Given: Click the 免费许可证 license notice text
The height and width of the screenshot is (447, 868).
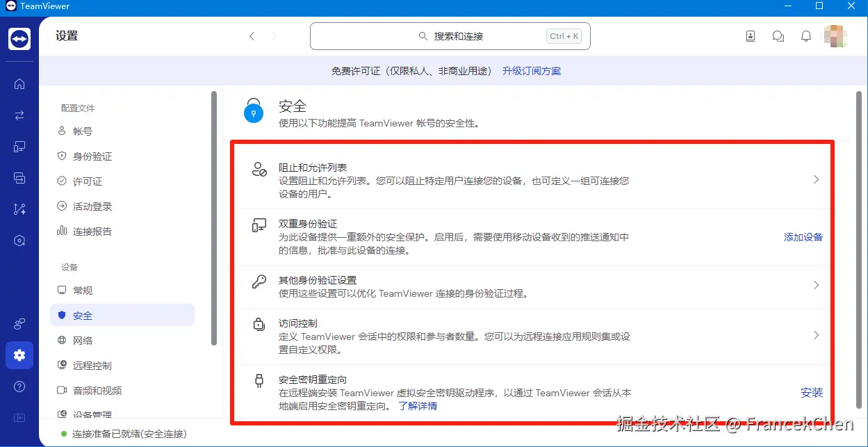Looking at the screenshot, I should (x=411, y=71).
